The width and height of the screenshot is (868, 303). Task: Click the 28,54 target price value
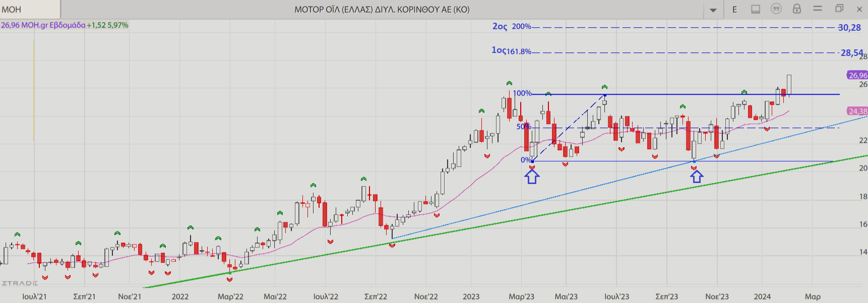point(852,53)
